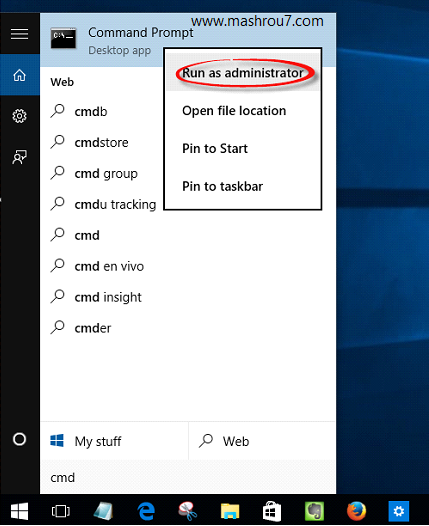The height and width of the screenshot is (526, 429).
Task: Launch Microsoft Edge from taskbar
Action: coord(146,511)
